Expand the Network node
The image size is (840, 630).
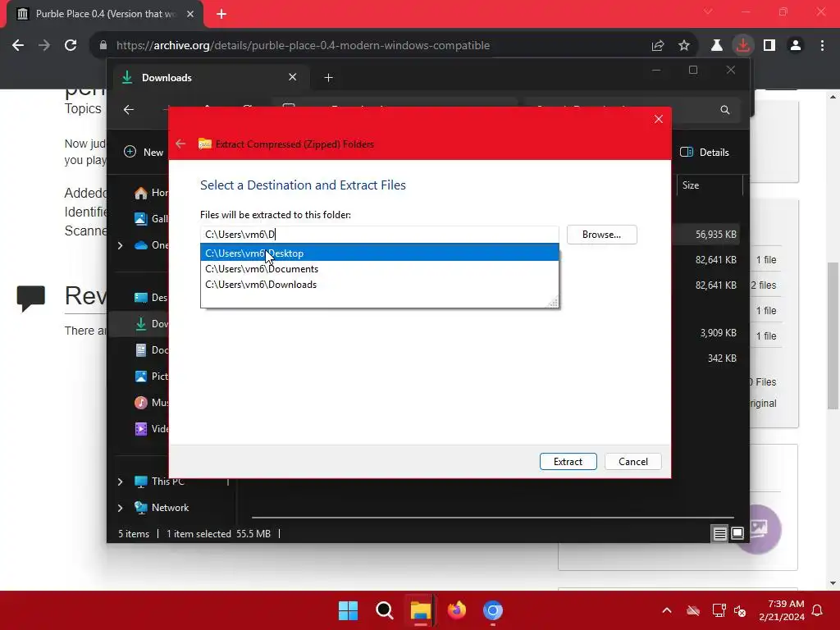(120, 508)
